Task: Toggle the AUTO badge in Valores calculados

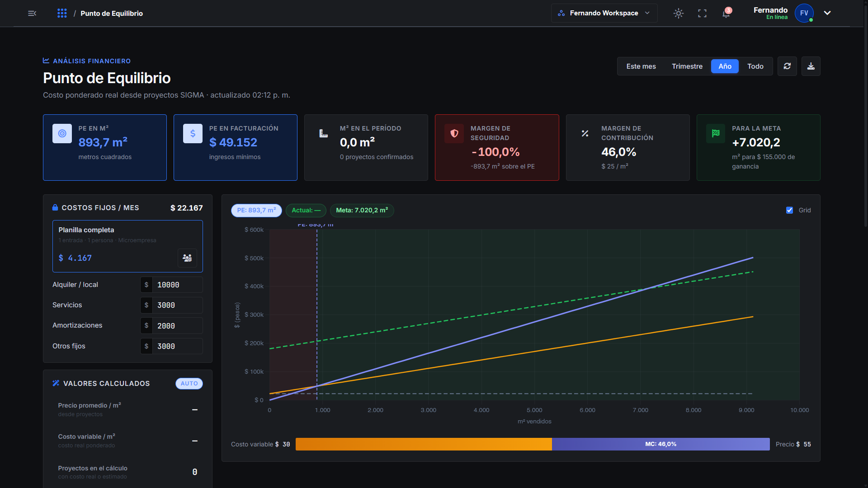Action: [x=189, y=384]
